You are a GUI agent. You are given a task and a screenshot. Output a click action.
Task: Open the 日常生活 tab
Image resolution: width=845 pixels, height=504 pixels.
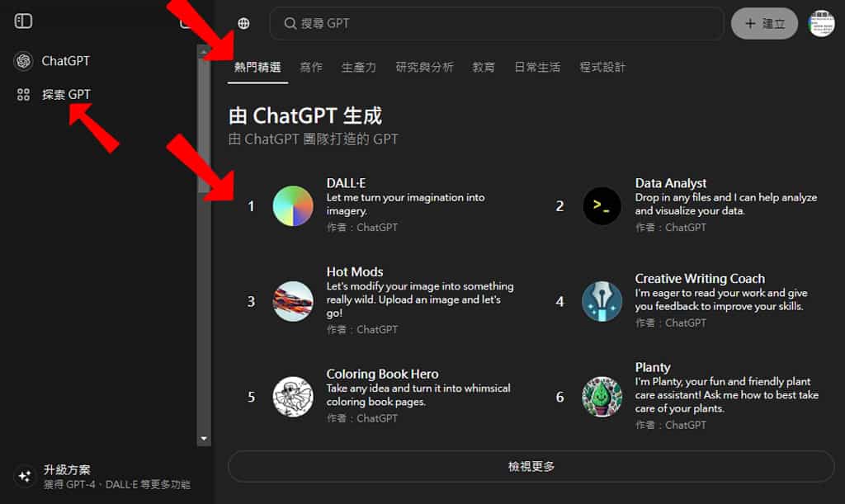coord(537,68)
